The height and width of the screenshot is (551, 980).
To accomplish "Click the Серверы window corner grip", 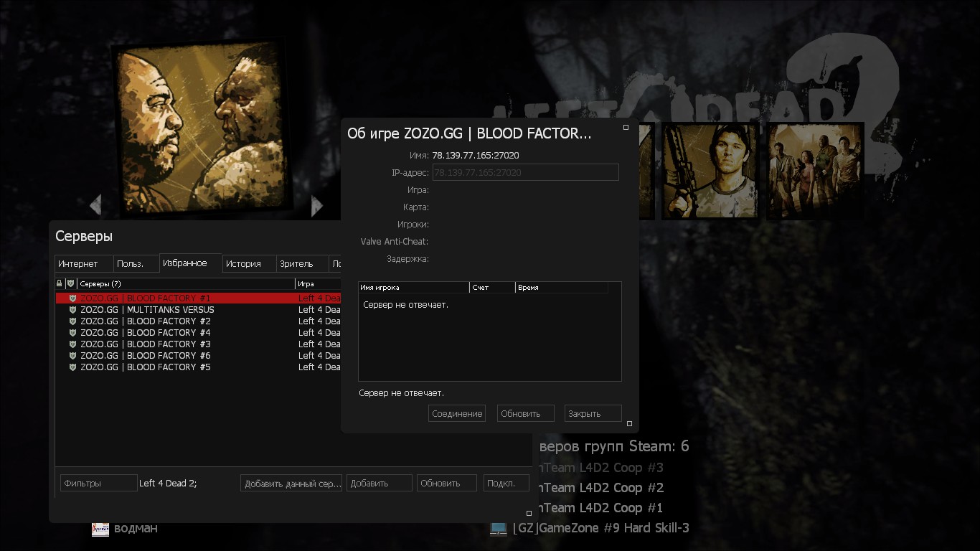I will [x=529, y=513].
